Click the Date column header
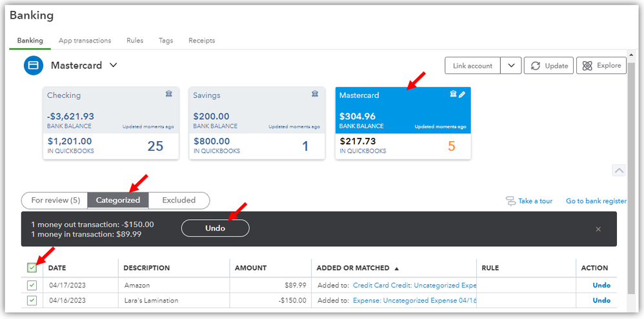The image size is (644, 319). [57, 268]
